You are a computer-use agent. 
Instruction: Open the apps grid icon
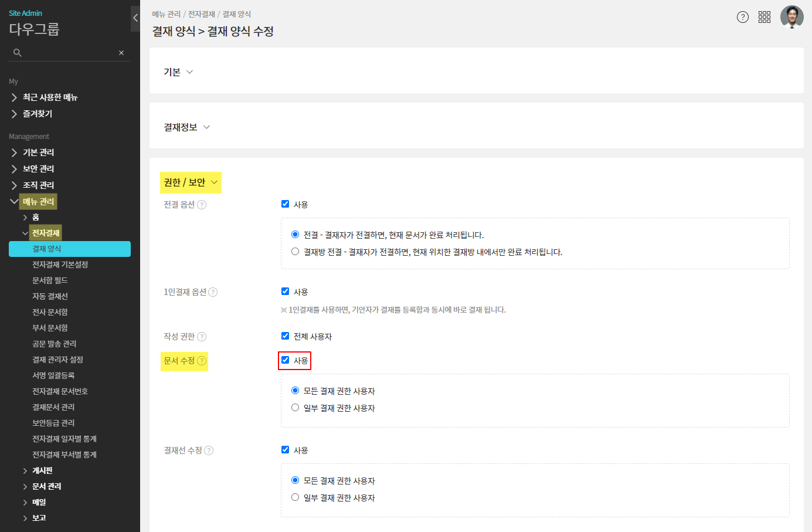[x=764, y=17]
